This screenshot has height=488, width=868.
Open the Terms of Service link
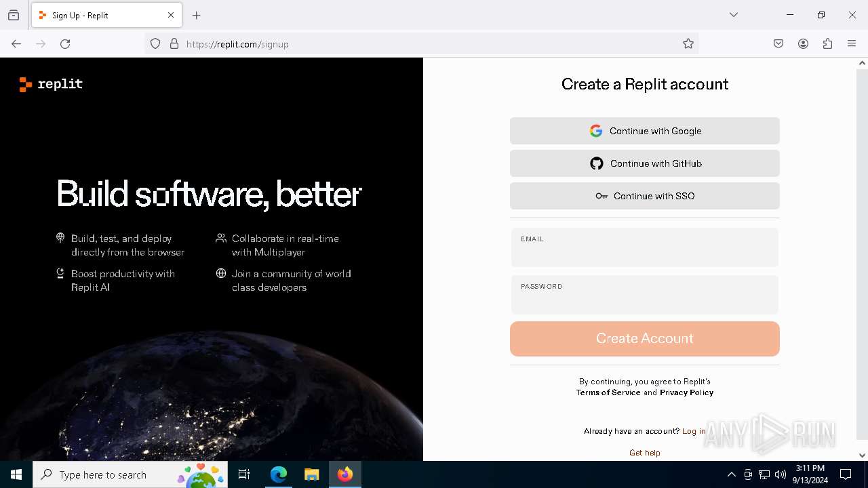[x=608, y=392]
